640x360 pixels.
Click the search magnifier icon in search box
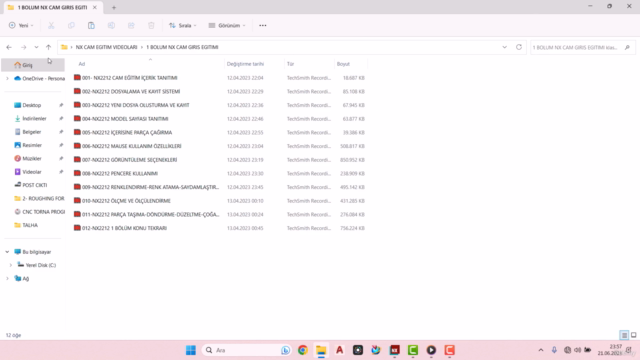click(627, 47)
